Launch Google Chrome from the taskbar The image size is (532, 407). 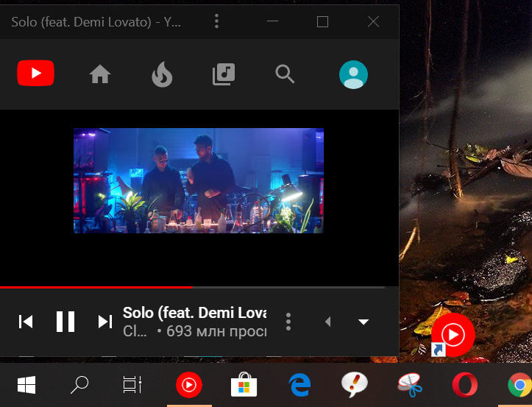click(x=519, y=385)
